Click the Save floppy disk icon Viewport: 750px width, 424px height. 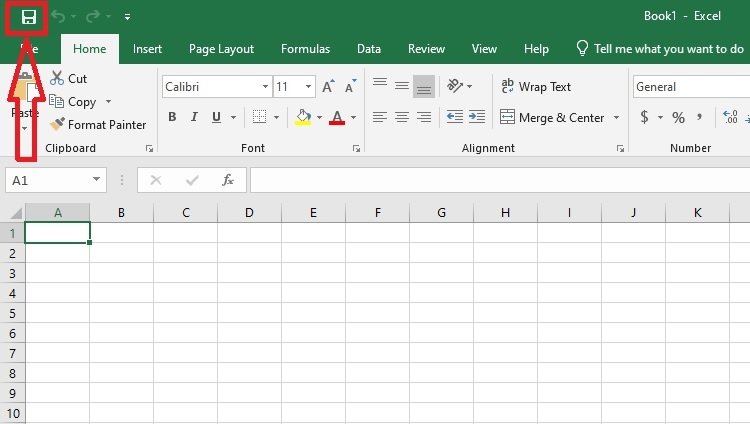(x=29, y=18)
